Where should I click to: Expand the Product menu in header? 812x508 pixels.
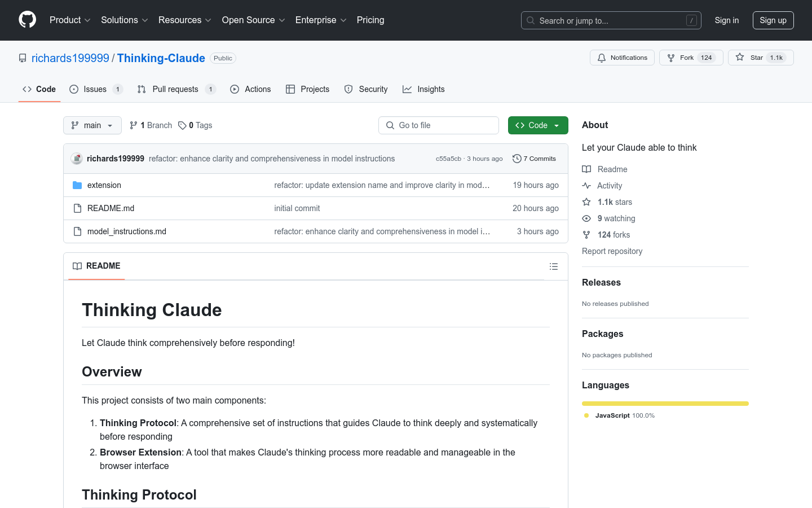pyautogui.click(x=70, y=20)
